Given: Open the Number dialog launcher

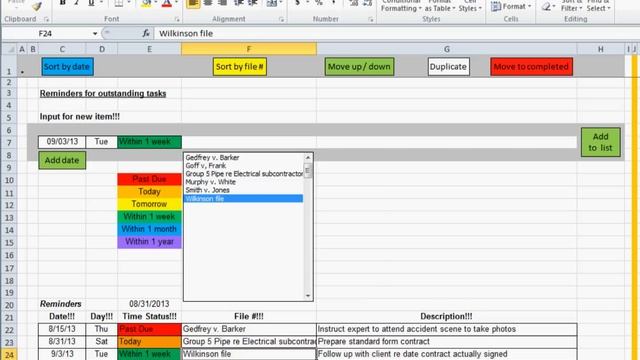Looking at the screenshot, I should (x=371, y=19).
